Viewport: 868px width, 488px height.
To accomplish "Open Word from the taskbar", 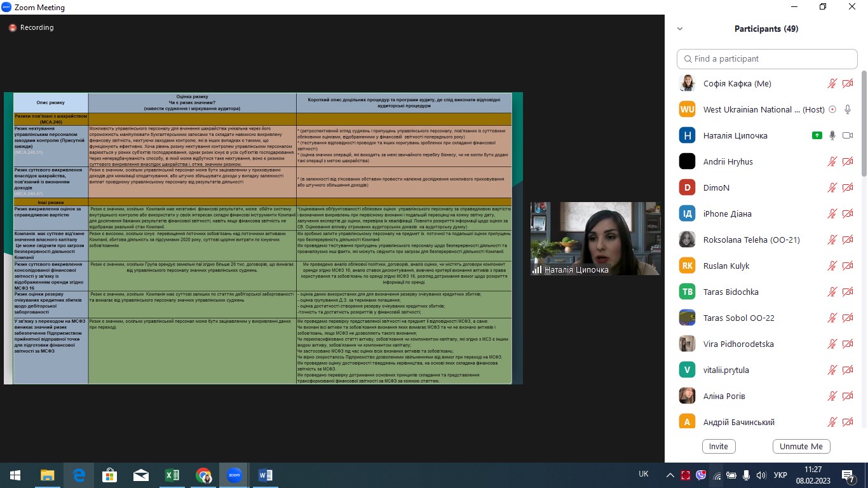I will [x=266, y=475].
